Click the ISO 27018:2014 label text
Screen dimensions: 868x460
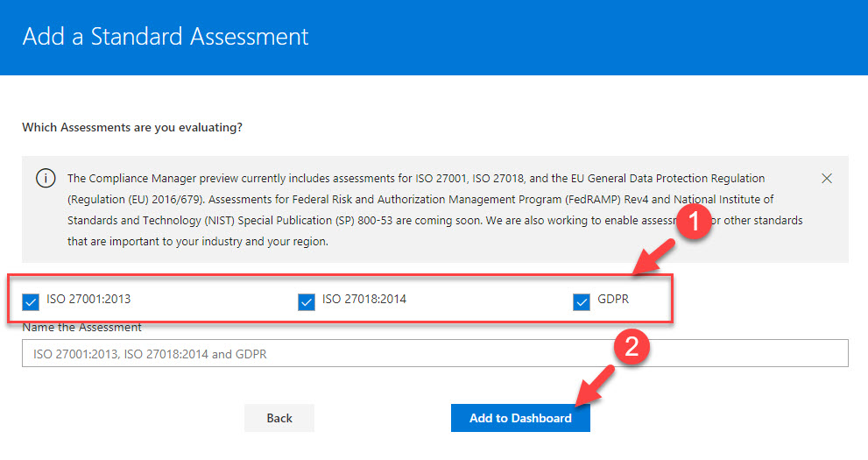tap(364, 299)
